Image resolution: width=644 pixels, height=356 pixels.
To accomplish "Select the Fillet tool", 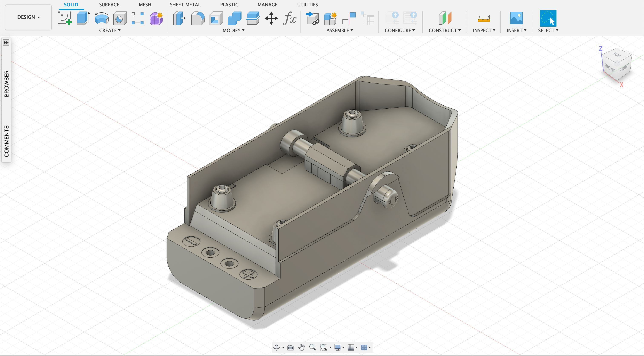I will pos(198,18).
